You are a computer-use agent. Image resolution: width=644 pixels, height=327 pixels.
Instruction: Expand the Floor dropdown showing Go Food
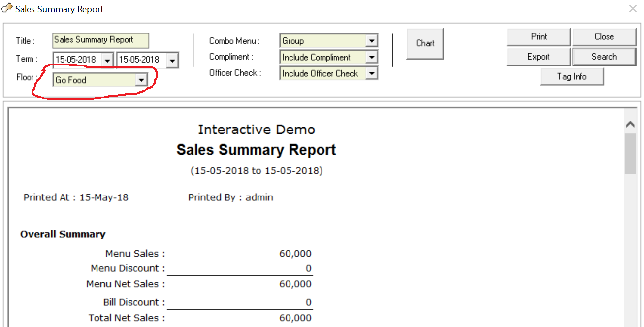(141, 80)
